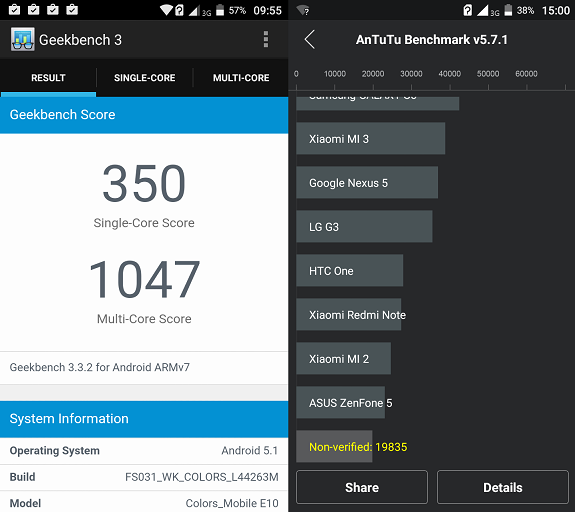Tap the Build FS031_WK_COLORS_L44263M row

pos(144,477)
